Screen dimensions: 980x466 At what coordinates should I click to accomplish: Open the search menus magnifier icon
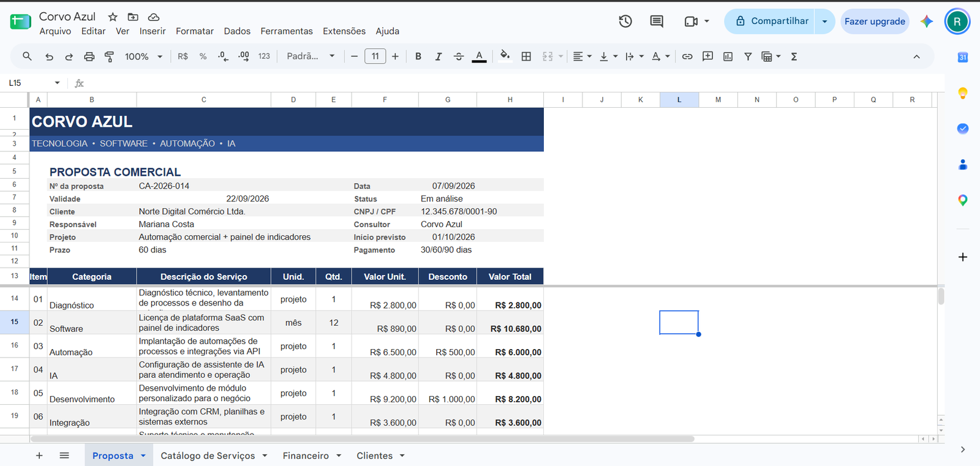pos(27,56)
